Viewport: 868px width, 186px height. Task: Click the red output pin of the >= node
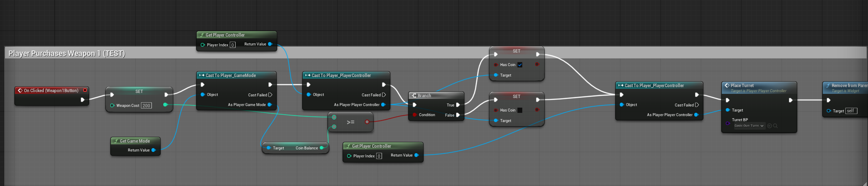pos(367,122)
